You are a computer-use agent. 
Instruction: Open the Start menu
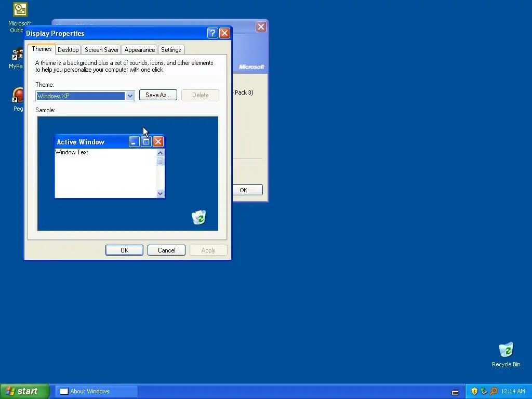point(25,391)
